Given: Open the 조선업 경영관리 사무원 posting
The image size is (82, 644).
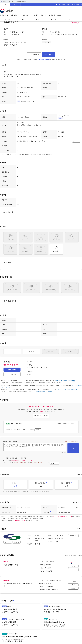Looking at the screenshot, I should point(11,565).
